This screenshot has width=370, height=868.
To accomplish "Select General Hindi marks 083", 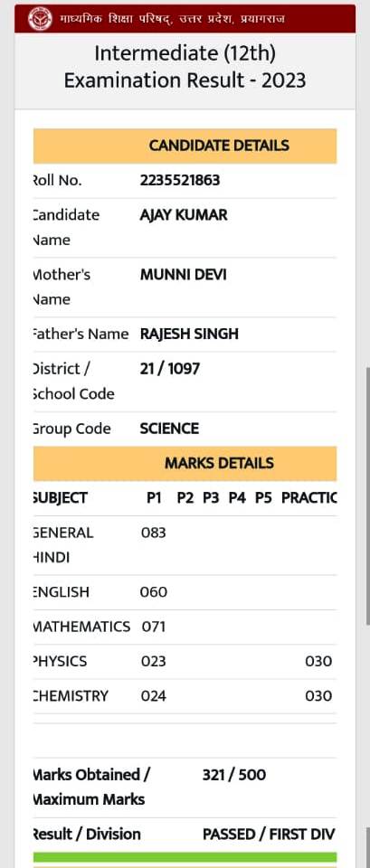I will pyautogui.click(x=154, y=533).
